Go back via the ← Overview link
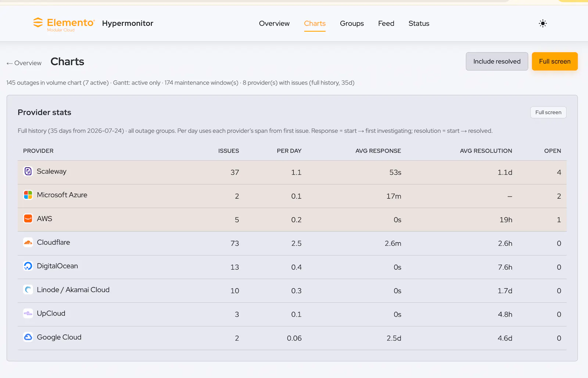The image size is (588, 378). click(24, 63)
